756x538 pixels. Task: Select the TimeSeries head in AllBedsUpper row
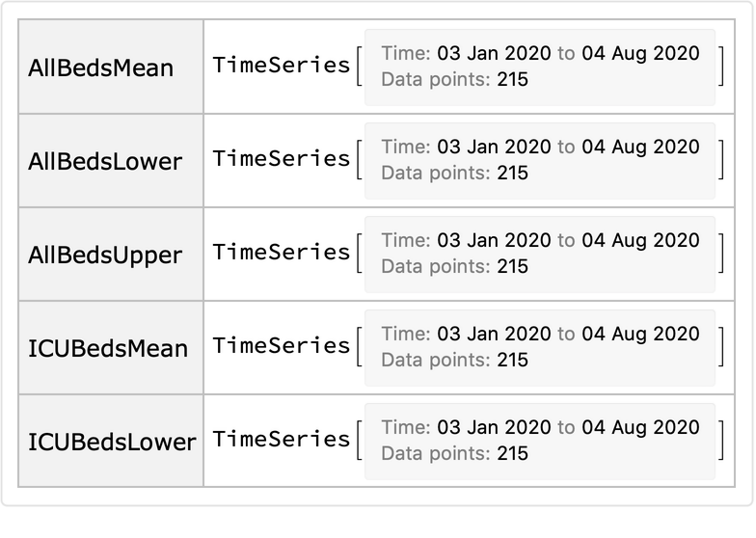(x=282, y=253)
